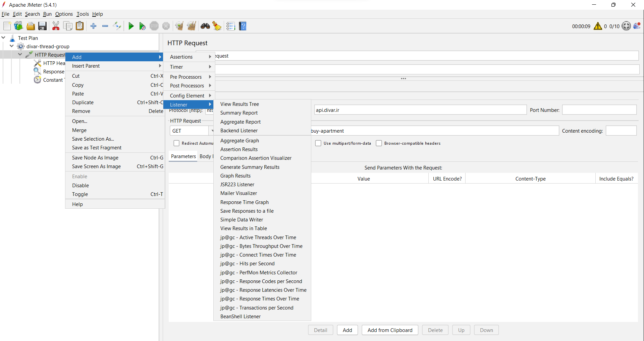Expand the Config Element submenu
The image size is (644, 341).
pos(189,96)
